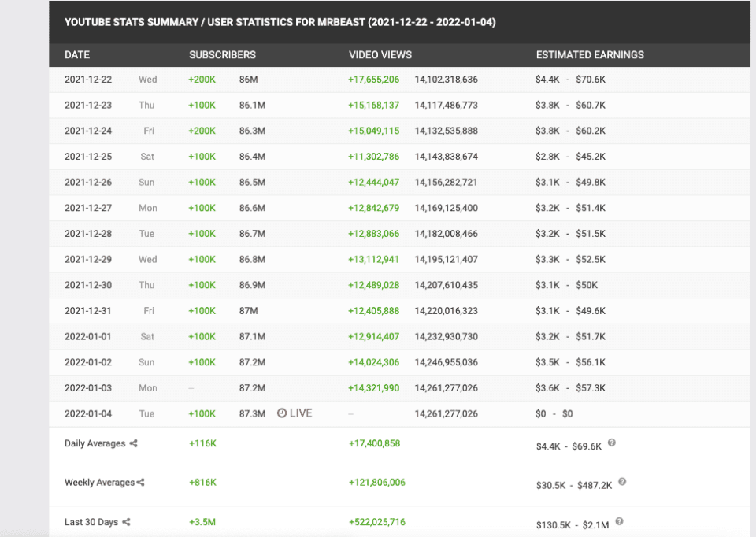Open the help tooltip for Daily Averages earnings
This screenshot has height=537, width=756.
tap(612, 443)
